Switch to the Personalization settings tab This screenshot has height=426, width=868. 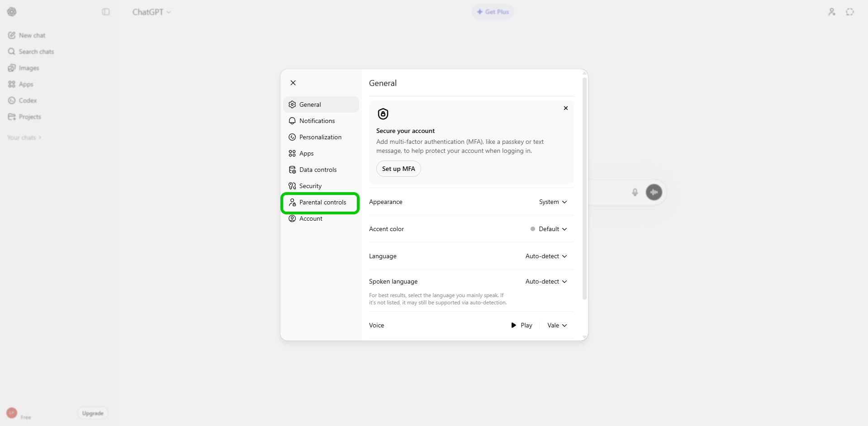tap(320, 137)
